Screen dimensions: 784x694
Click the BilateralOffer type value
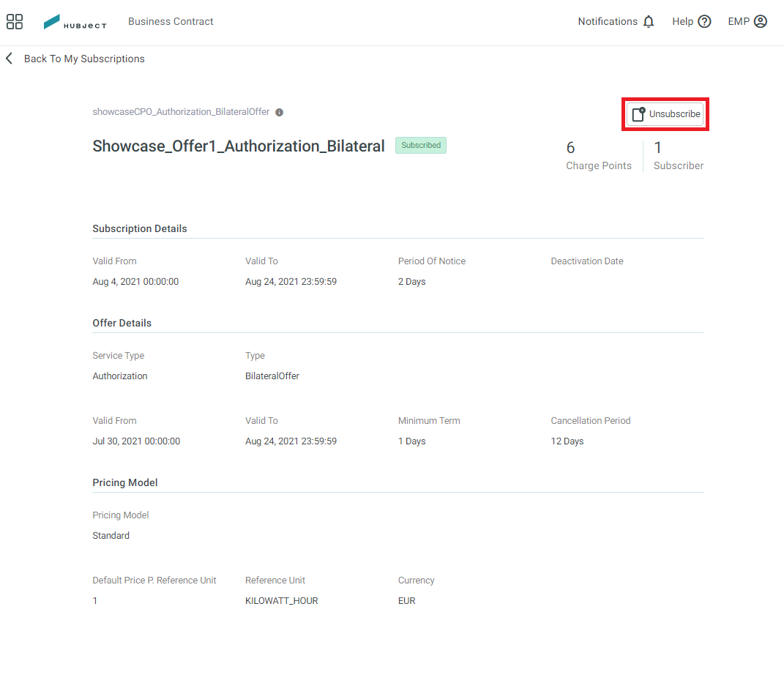tap(272, 376)
